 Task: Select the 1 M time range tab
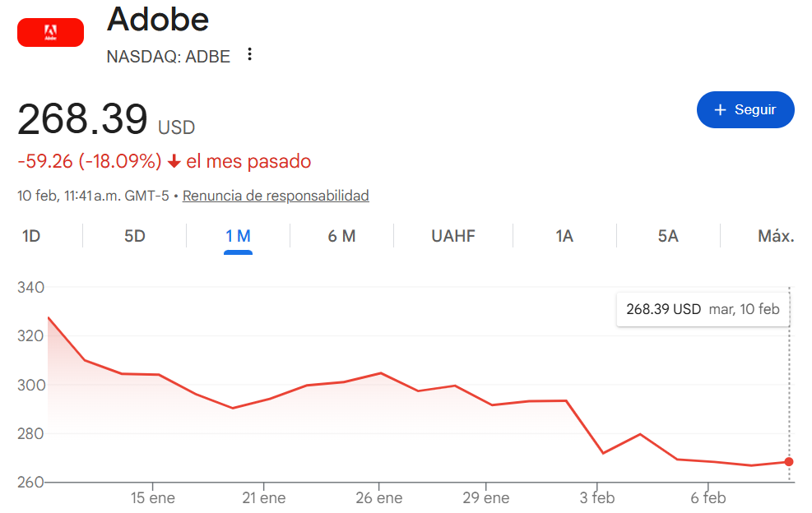238,237
